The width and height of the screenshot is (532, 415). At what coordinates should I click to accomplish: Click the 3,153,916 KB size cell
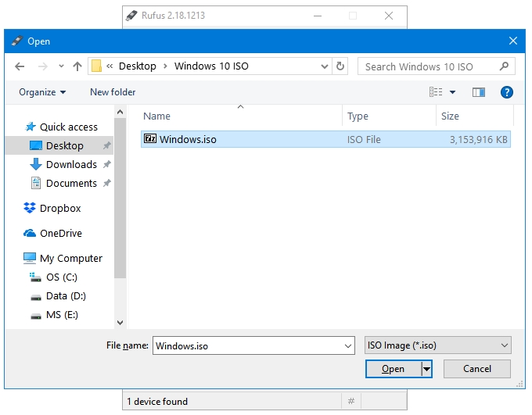pos(478,140)
